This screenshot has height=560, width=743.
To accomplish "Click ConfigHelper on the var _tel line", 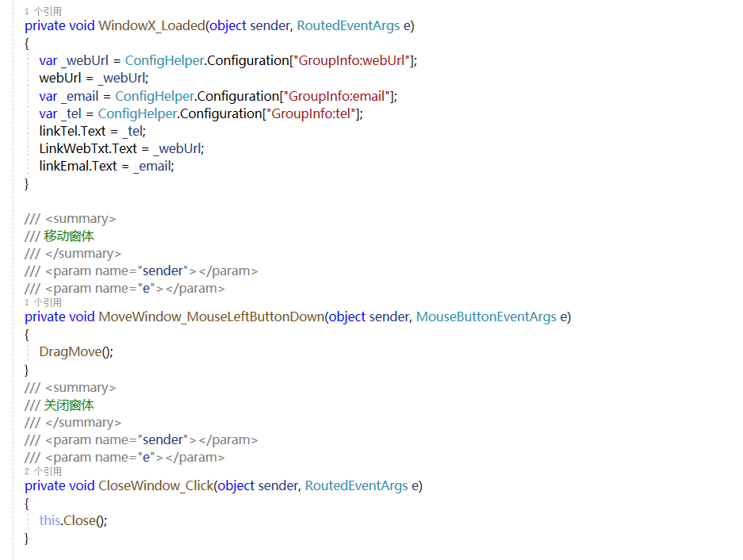I will coord(137,113).
